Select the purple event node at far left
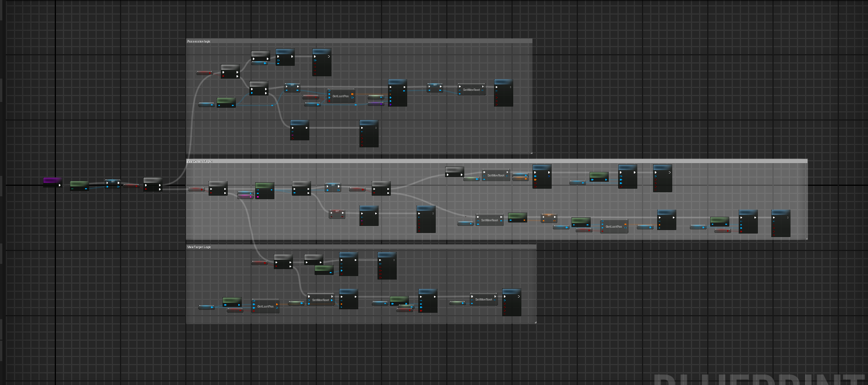 click(52, 182)
